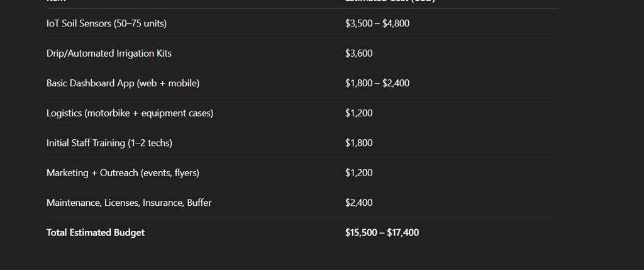
Task: Click the Basic Dashboard App row label
Action: pos(123,84)
